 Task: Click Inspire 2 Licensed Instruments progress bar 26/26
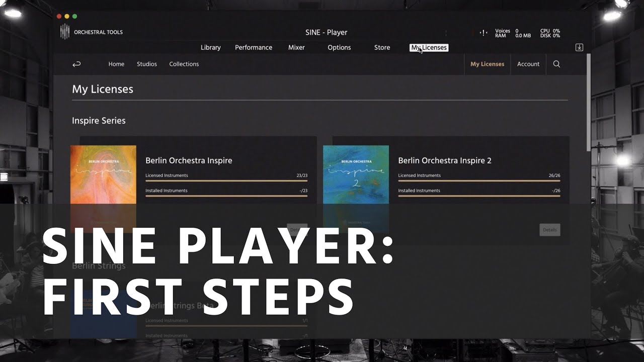pos(479,180)
